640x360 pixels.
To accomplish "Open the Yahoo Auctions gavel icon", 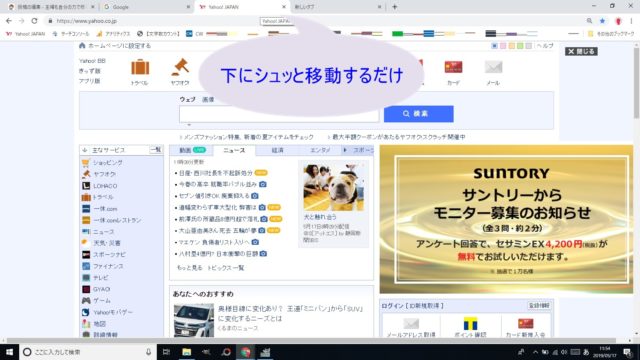I will click(180, 67).
